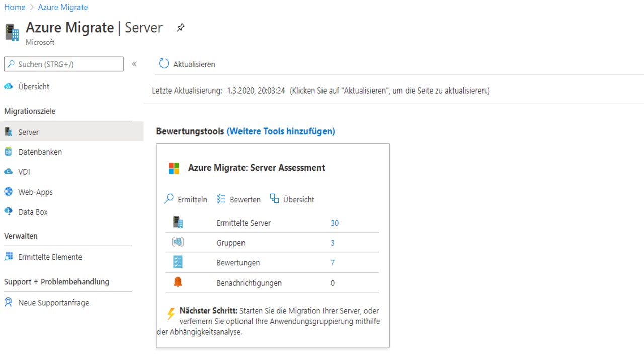The height and width of the screenshot is (362, 644).
Task: Click the Nächster Schritt hint text
Action: pyautogui.click(x=269, y=321)
